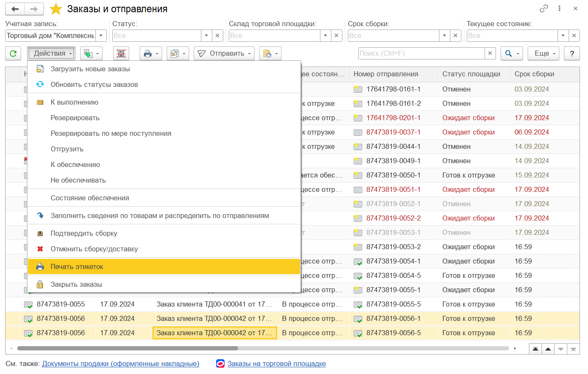Add the page to favorites with the star
Image resolution: width=588 pixels, height=374 pixels.
56,9
